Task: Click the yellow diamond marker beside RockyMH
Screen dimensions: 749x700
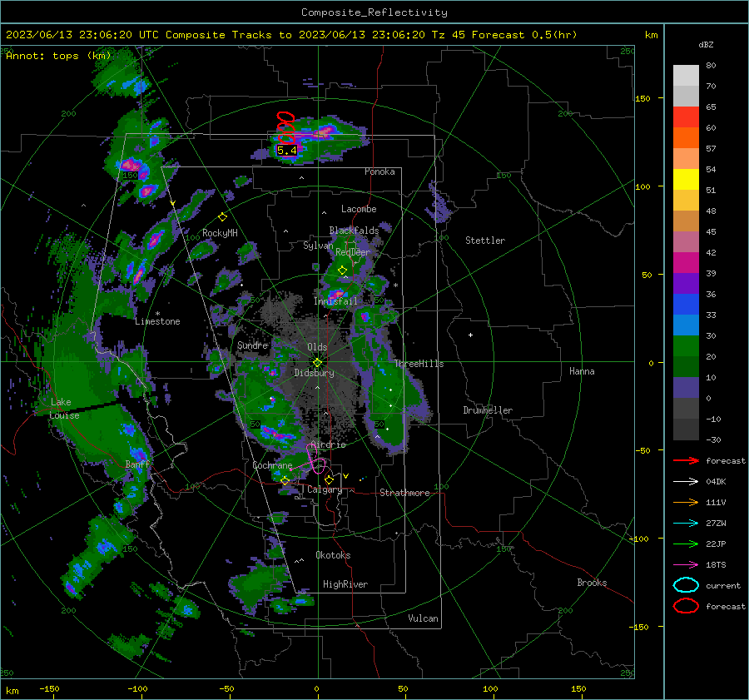Action: pos(222,217)
